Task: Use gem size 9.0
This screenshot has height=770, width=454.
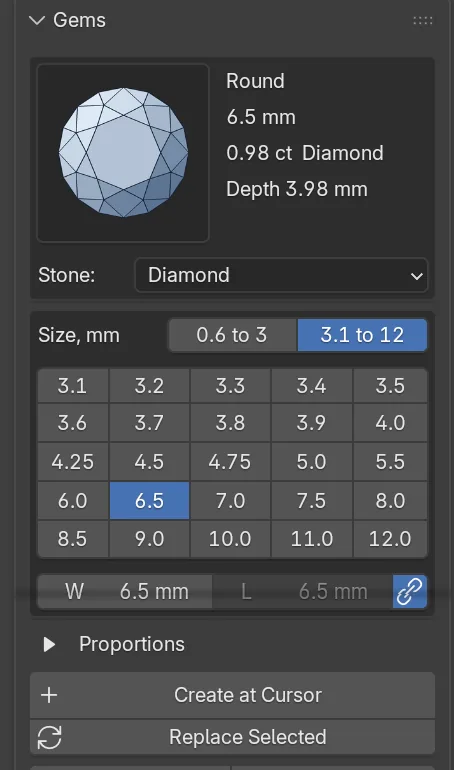Action: [x=149, y=539]
